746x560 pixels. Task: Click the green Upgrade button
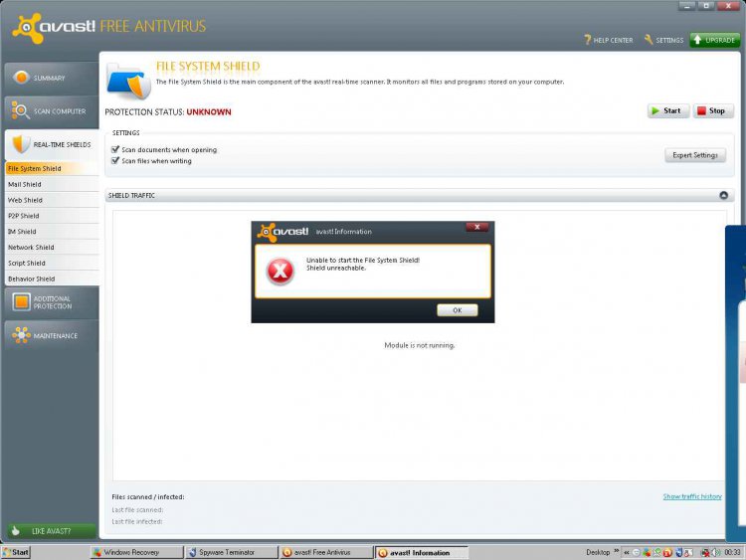pyautogui.click(x=714, y=40)
